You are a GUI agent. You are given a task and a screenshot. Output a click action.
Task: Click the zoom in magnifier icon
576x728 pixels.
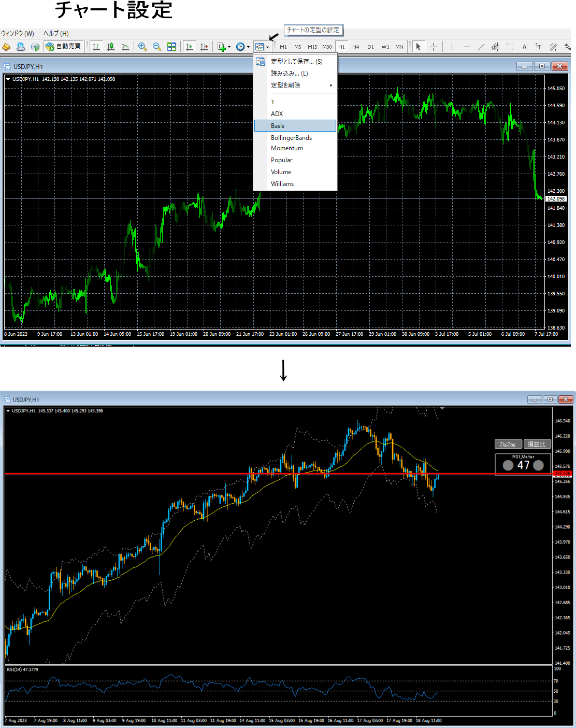[142, 47]
